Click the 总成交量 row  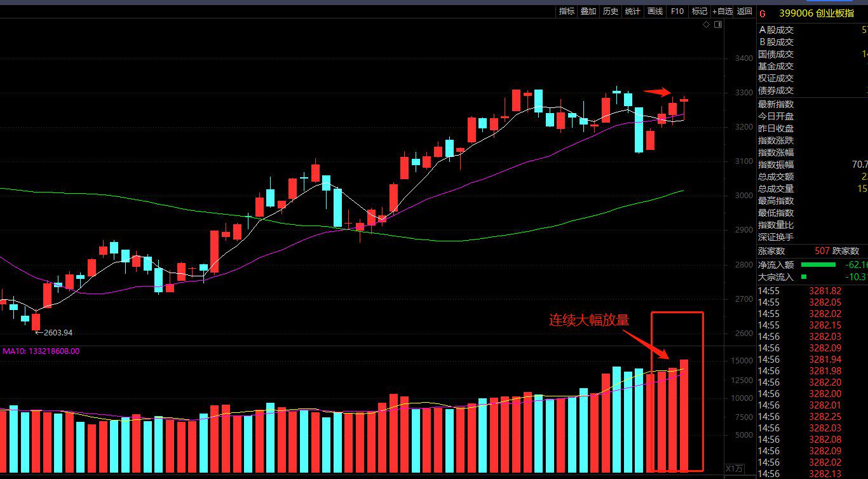pos(812,189)
